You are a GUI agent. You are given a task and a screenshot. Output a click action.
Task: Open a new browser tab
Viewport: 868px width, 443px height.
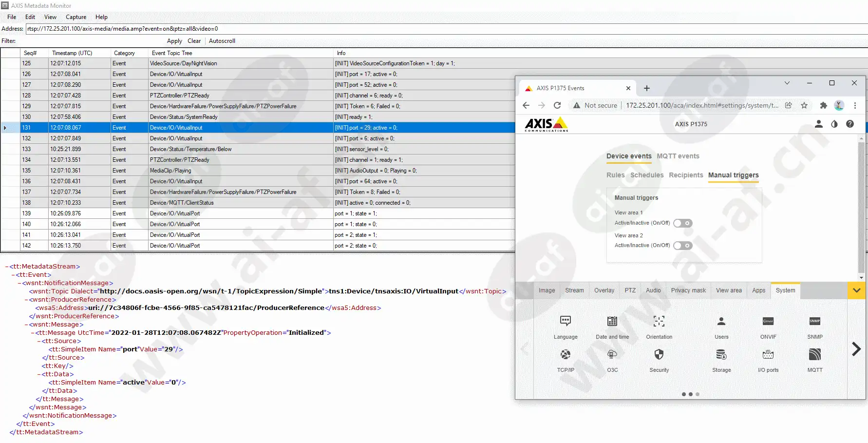coord(647,88)
